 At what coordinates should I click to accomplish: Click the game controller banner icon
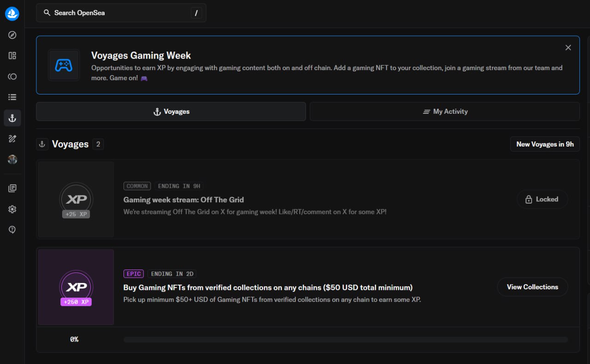point(64,65)
